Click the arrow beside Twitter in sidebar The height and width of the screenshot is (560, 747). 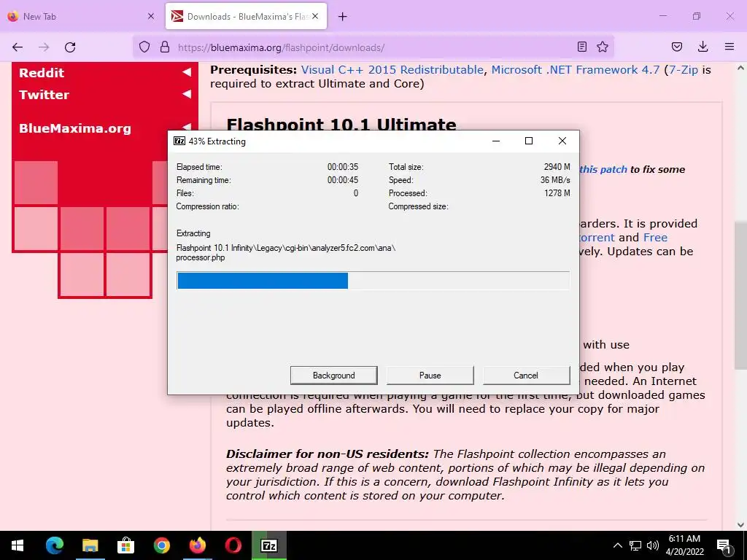coord(187,94)
